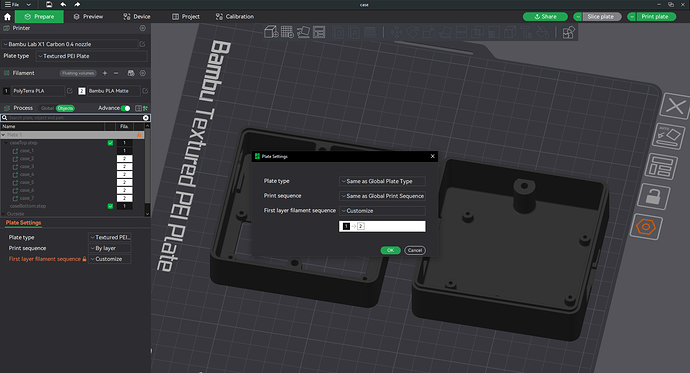Open the Assembly view icon in toolbar
The height and width of the screenshot is (373, 690).
coord(569,32)
